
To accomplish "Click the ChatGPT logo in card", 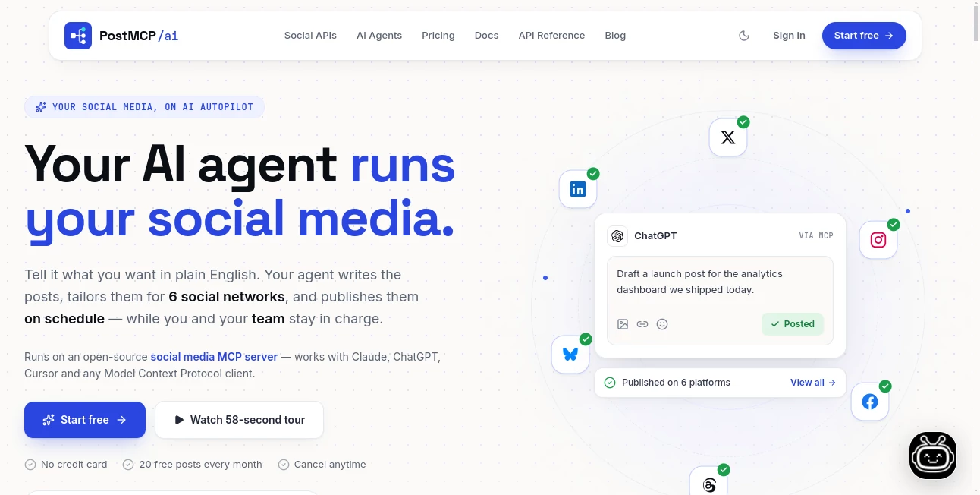I will (x=617, y=236).
